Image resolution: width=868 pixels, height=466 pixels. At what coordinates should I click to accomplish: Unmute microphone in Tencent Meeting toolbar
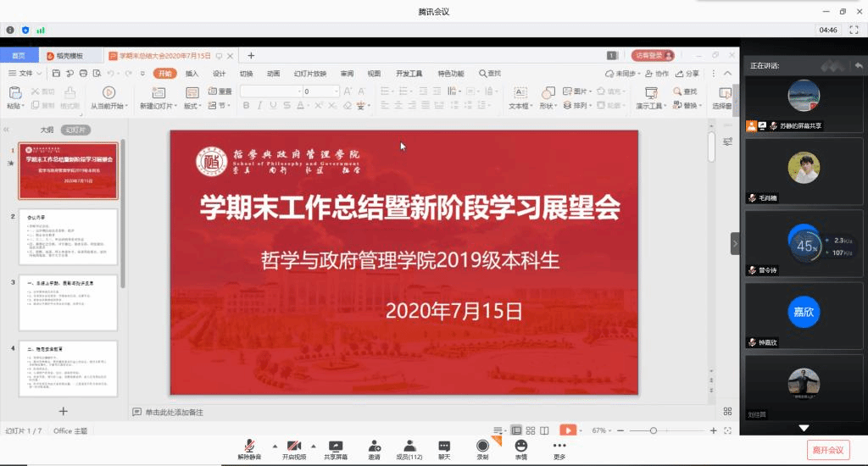tap(249, 449)
